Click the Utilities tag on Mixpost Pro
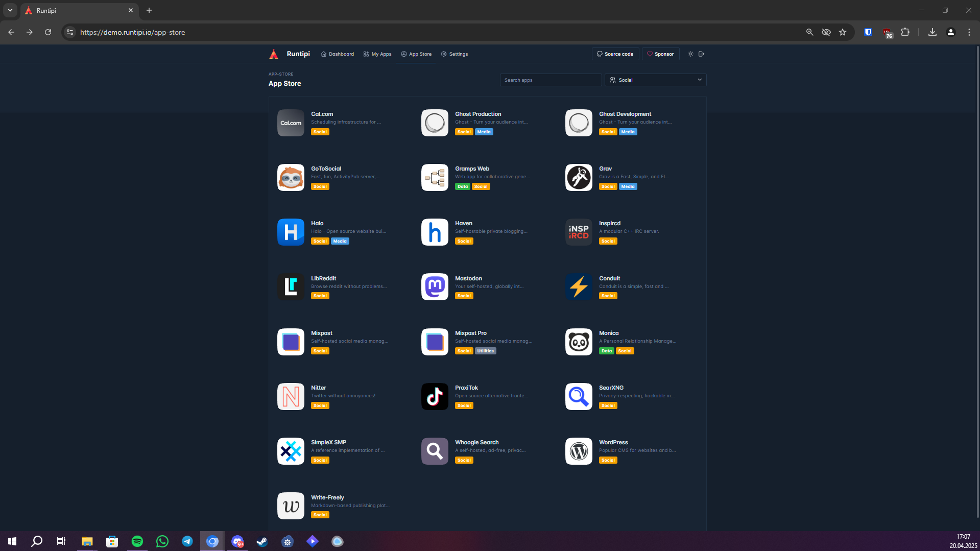The image size is (980, 551). tap(485, 351)
